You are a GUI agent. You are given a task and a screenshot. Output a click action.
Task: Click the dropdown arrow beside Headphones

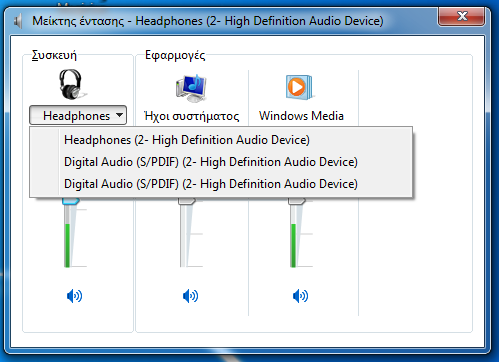[119, 115]
